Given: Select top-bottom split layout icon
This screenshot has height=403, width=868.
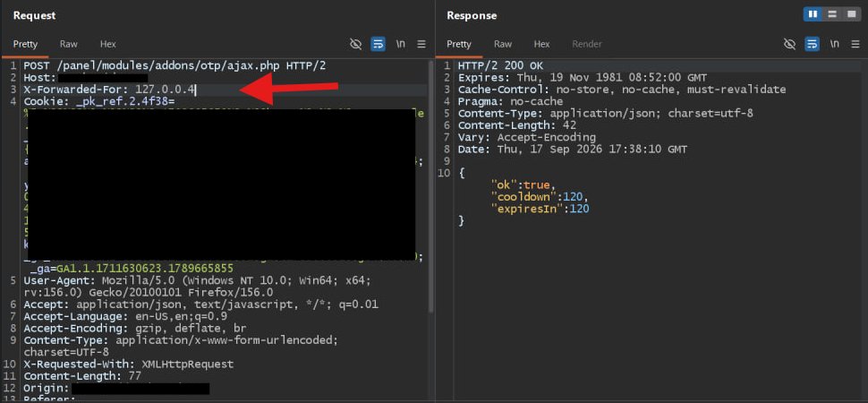Looking at the screenshot, I should (832, 14).
